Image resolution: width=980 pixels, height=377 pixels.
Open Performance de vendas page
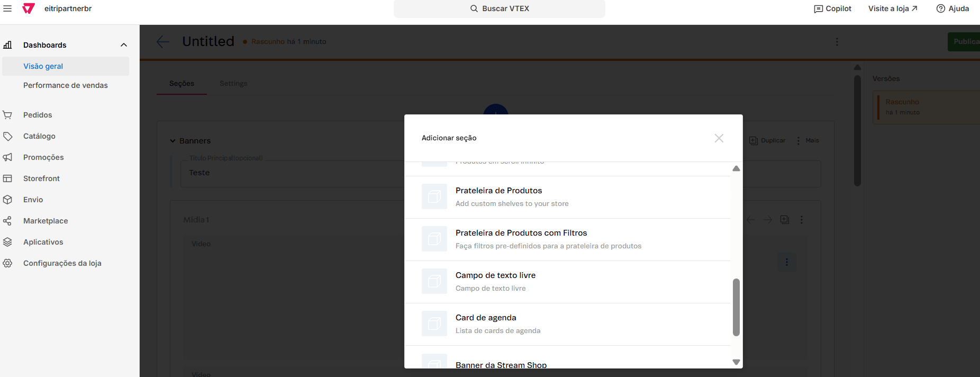click(65, 85)
